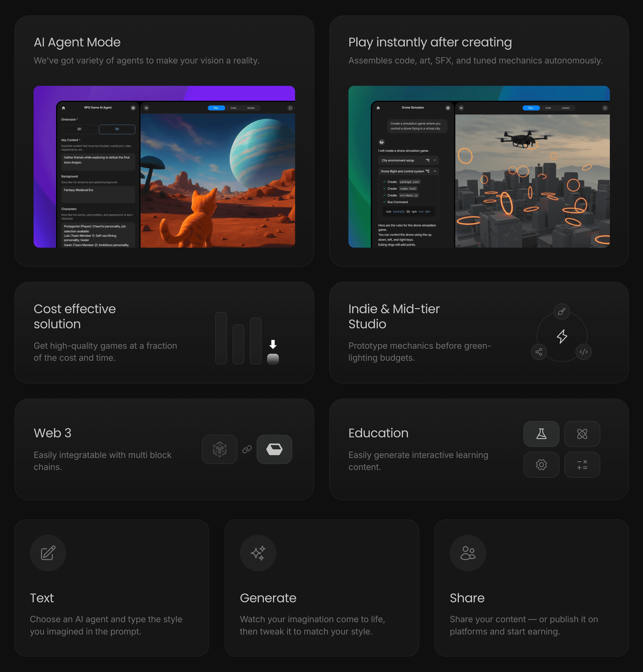
Task: Switch to Code tab in RPG Game preview
Action: click(x=233, y=108)
